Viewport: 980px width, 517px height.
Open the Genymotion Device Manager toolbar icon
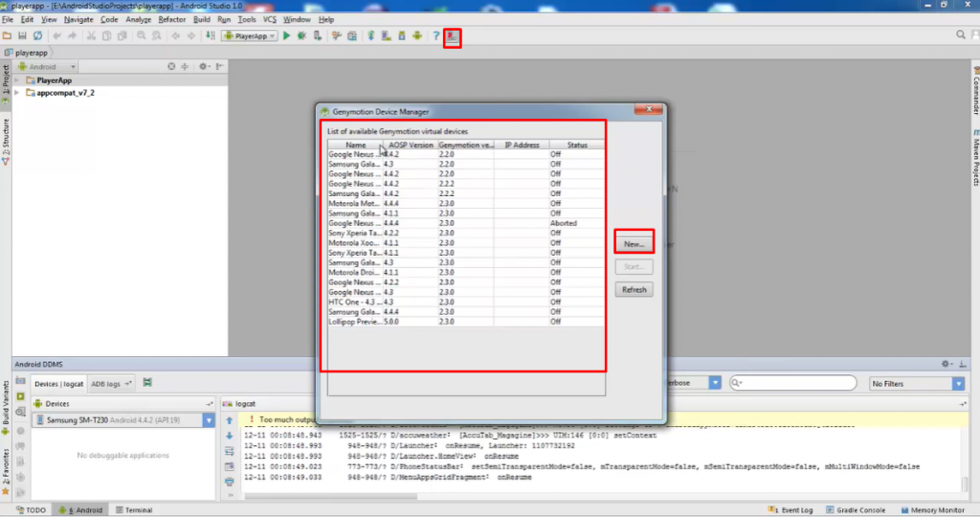pos(452,36)
